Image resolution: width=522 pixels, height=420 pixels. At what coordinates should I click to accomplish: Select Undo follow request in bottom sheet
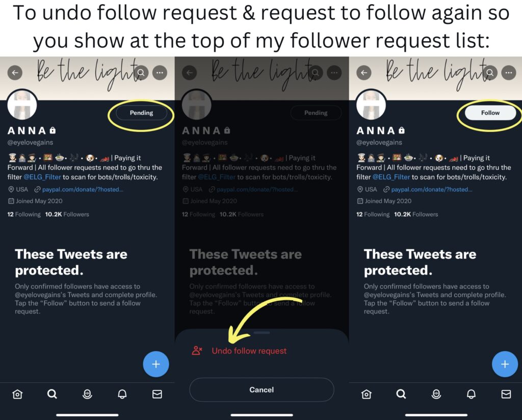click(x=249, y=351)
